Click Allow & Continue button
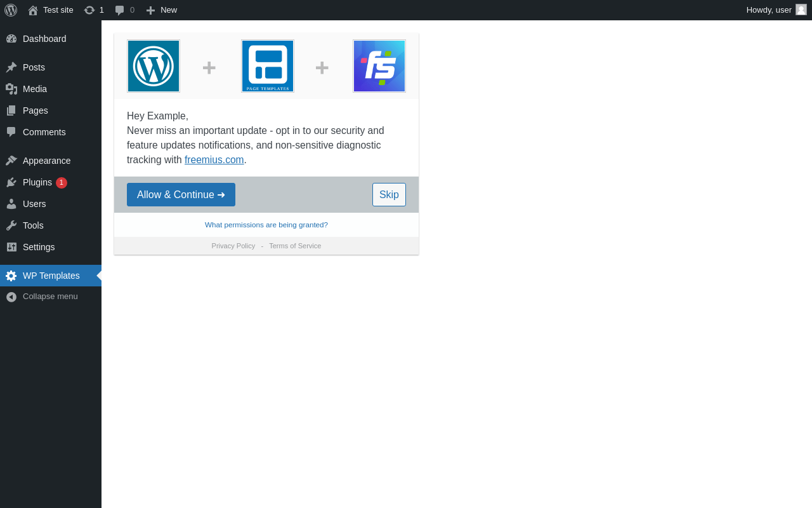Image resolution: width=812 pixels, height=508 pixels. point(181,194)
